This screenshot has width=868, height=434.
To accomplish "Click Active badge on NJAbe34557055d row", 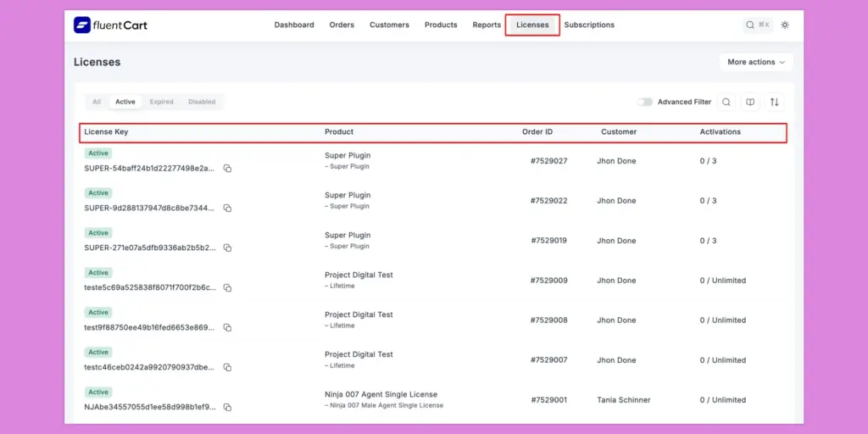I will click(98, 392).
